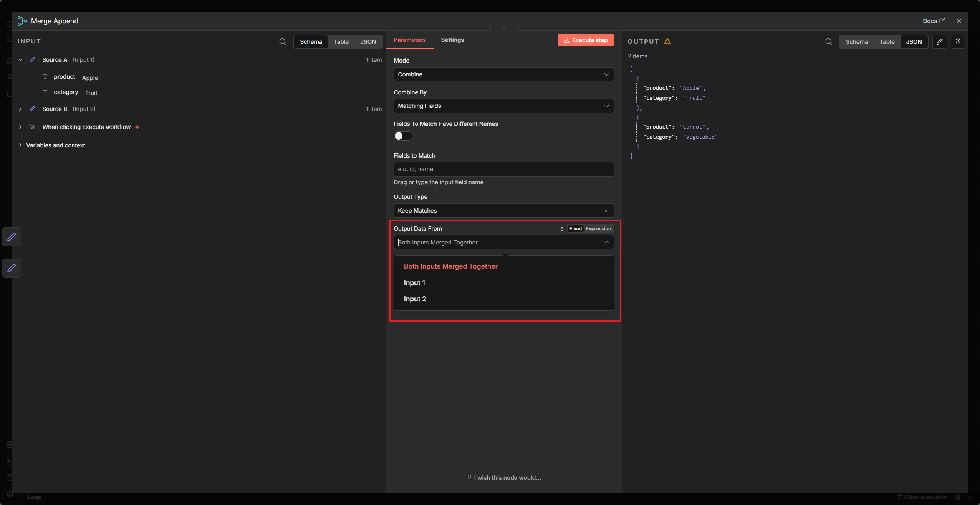Click the Source B pencil icon
Screen dimensions: 980x505
point(33,109)
